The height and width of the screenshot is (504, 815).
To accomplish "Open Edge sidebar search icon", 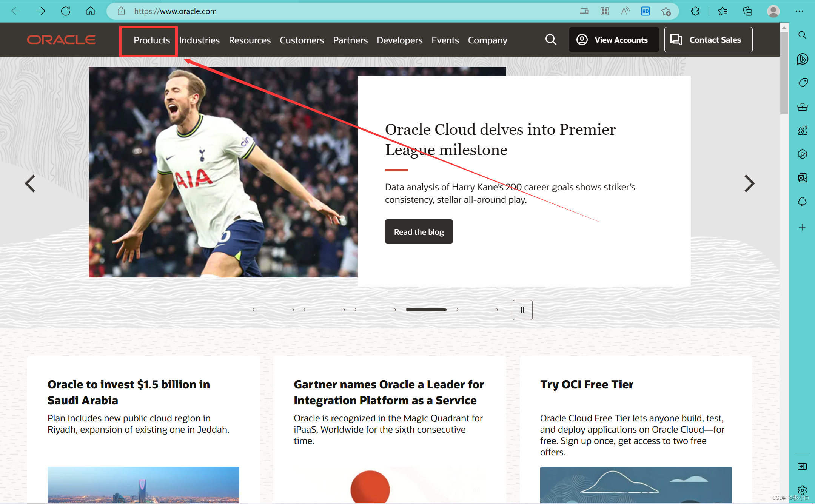I will click(x=802, y=35).
